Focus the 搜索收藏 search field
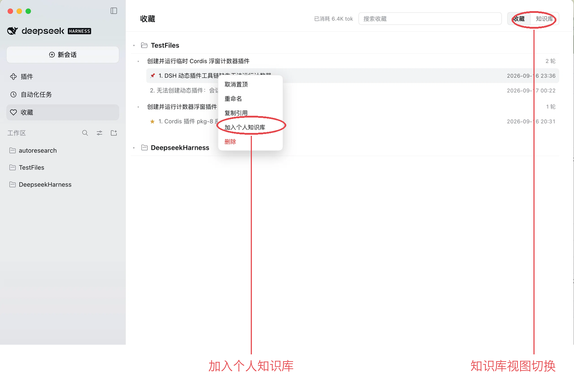The height and width of the screenshot is (392, 574). 430,19
